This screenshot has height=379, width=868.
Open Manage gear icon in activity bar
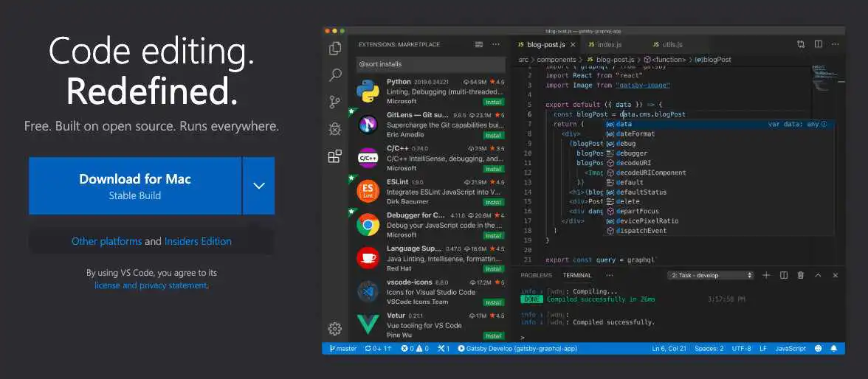click(335, 329)
